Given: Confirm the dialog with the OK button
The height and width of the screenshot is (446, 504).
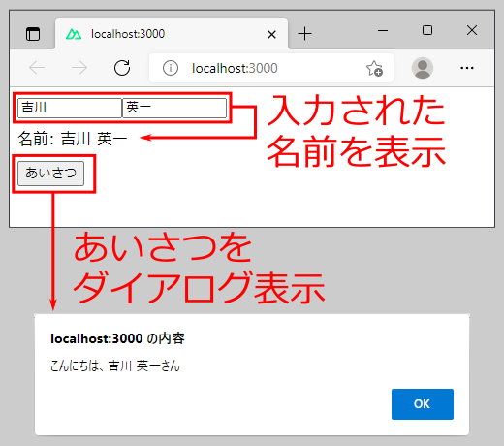Looking at the screenshot, I should (423, 404).
